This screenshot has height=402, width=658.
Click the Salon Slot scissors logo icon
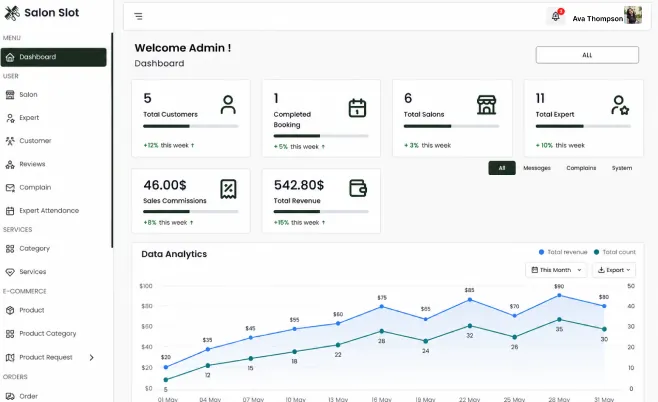pyautogui.click(x=12, y=13)
